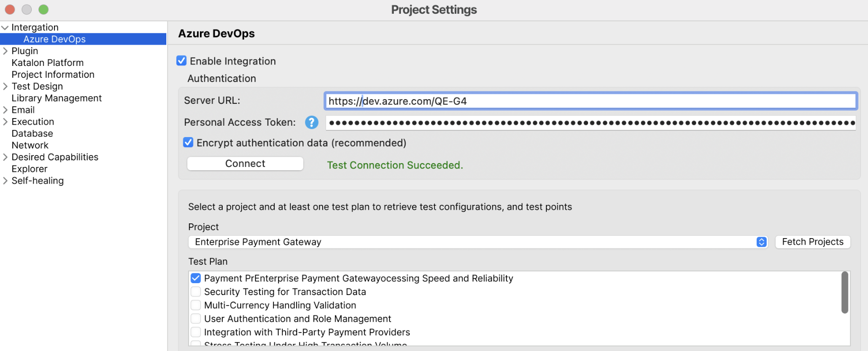Click the Personal Access Token field

click(x=591, y=122)
